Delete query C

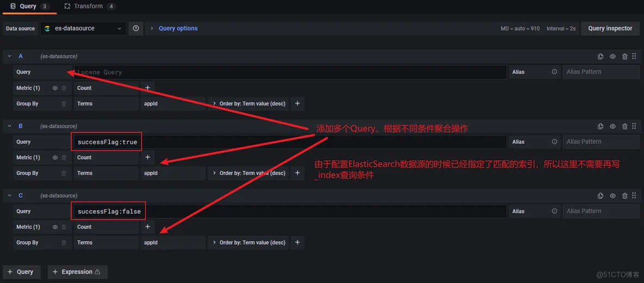[x=625, y=196]
